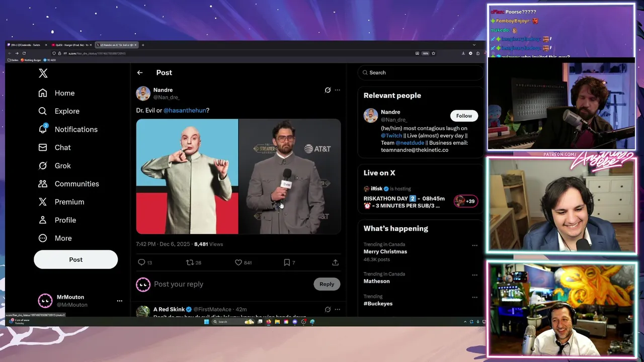The image size is (644, 362).
Task: Open iRisk RISKATHON live broadcast
Action: coord(404,202)
